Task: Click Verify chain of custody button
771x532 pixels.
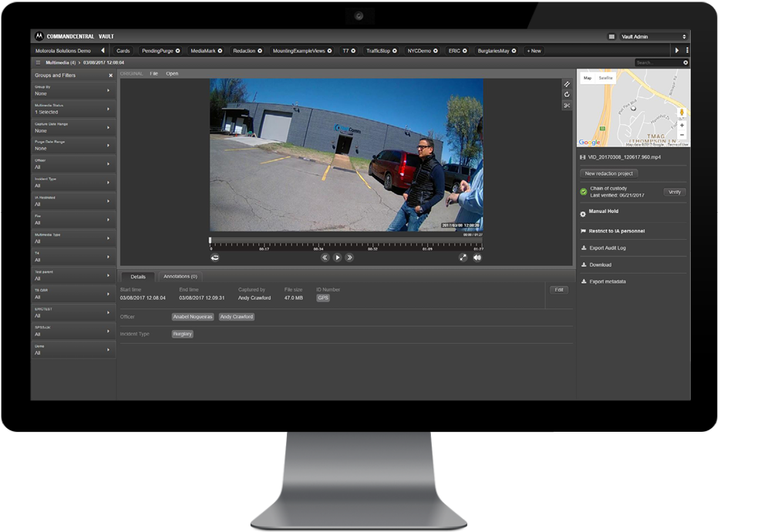Action: [674, 192]
